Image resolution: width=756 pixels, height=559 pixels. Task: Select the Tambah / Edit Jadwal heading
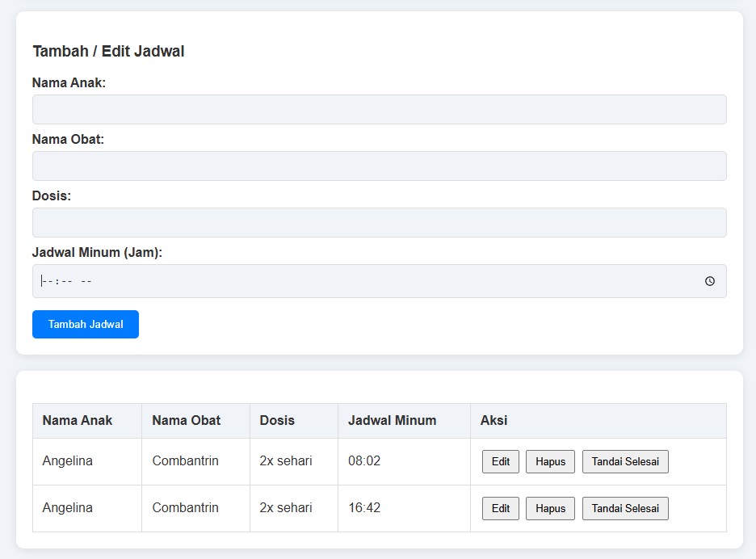[108, 51]
